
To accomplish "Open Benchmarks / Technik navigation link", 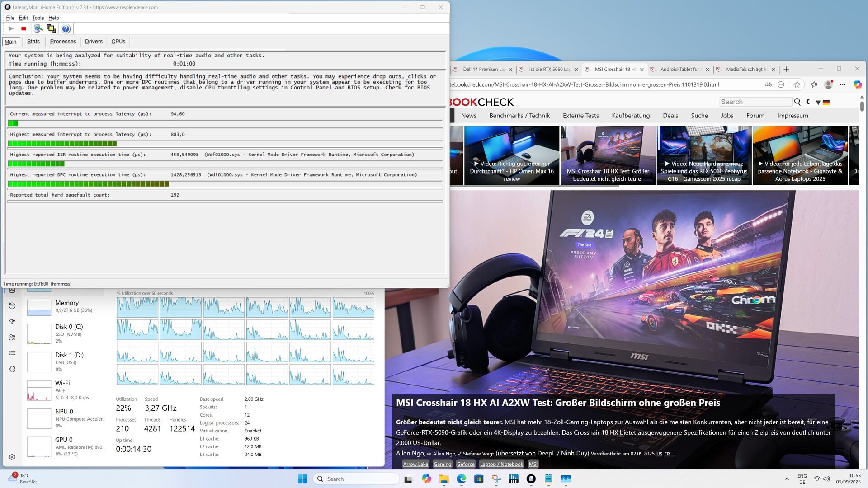I will coord(519,116).
